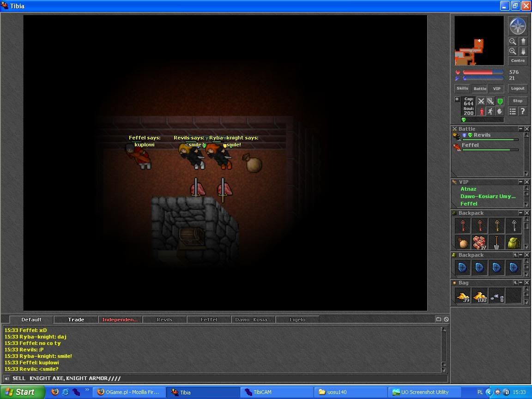Screen dimensions: 532x399
Task: Open the red Independen... chat tab
Action: coord(120,320)
